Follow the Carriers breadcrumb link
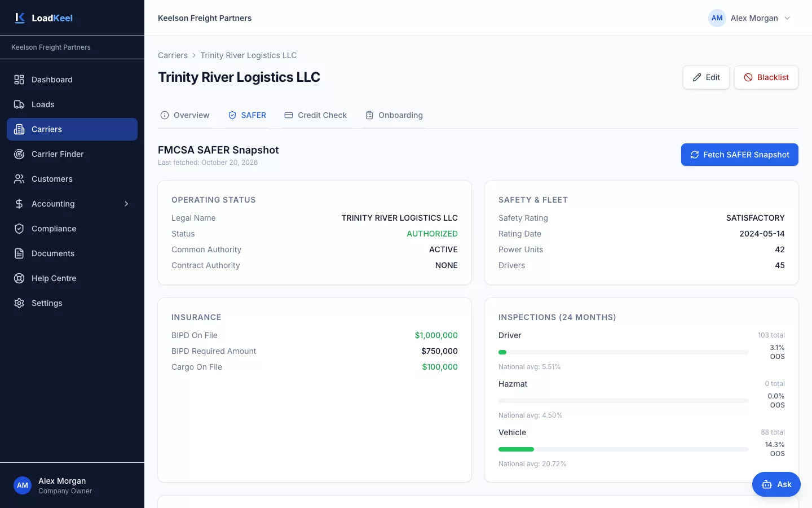The height and width of the screenshot is (508, 812). coord(173,55)
